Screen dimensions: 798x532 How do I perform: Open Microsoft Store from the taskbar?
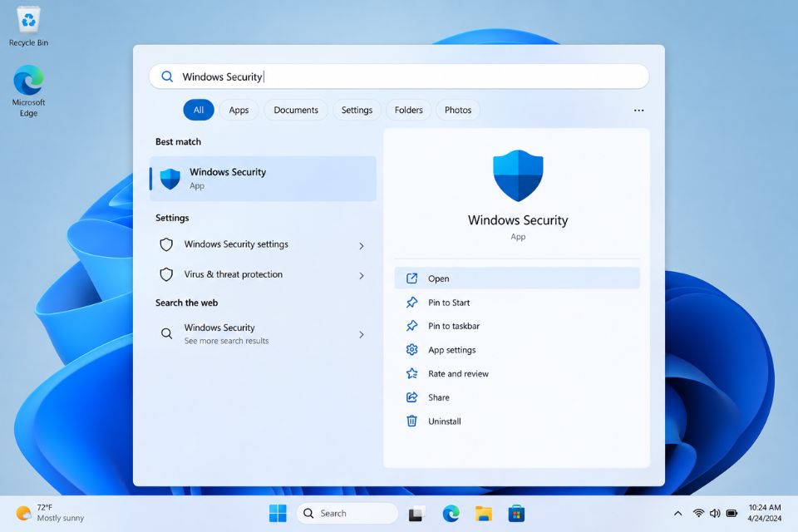pos(516,513)
